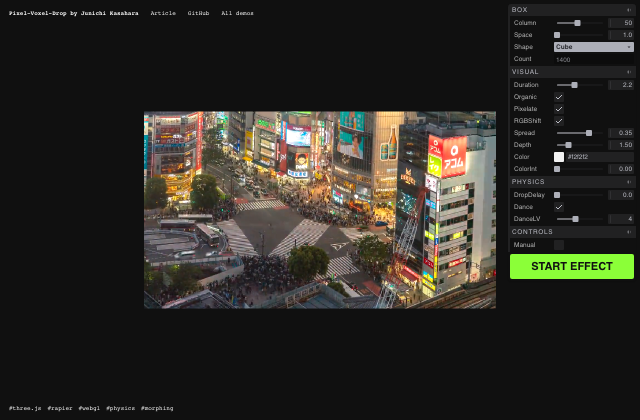The height and width of the screenshot is (420, 640).
Task: Click the DanceLV value field showing 4
Action: click(x=621, y=219)
